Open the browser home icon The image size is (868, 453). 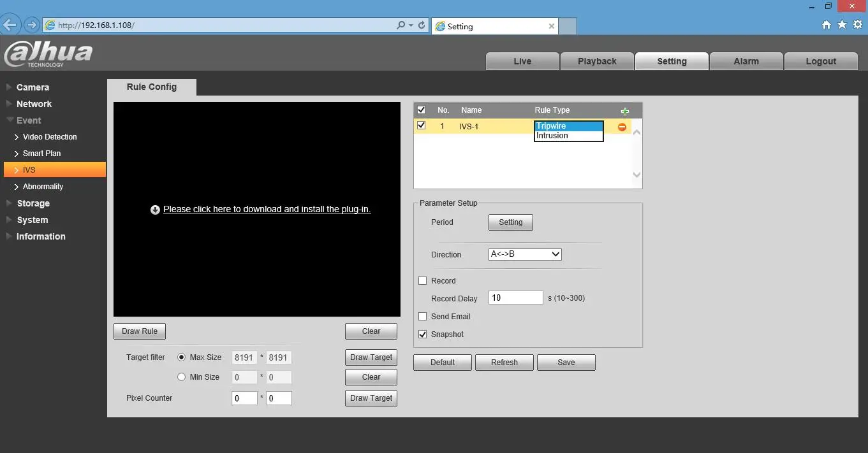pyautogui.click(x=827, y=25)
